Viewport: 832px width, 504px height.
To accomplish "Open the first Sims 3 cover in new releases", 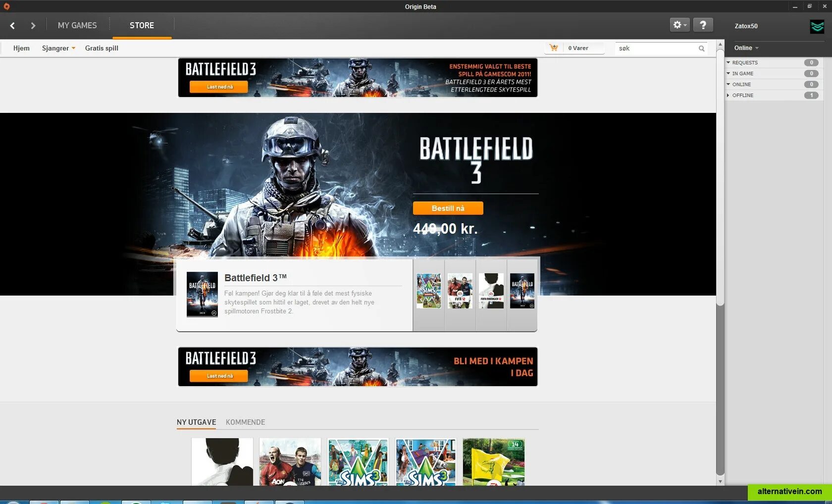I will (x=358, y=461).
